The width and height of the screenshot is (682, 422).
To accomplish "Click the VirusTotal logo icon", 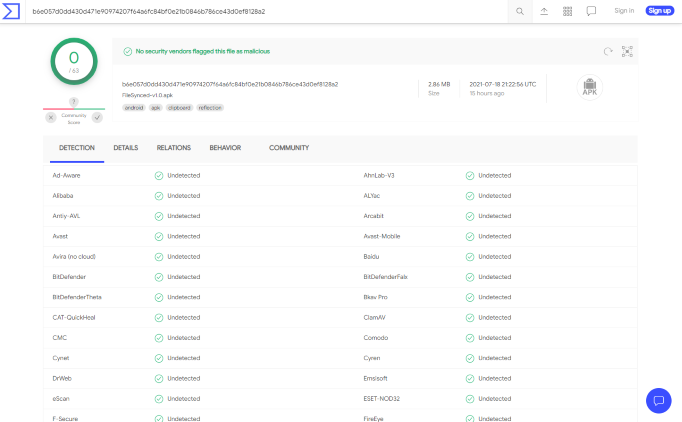I will [x=11, y=11].
